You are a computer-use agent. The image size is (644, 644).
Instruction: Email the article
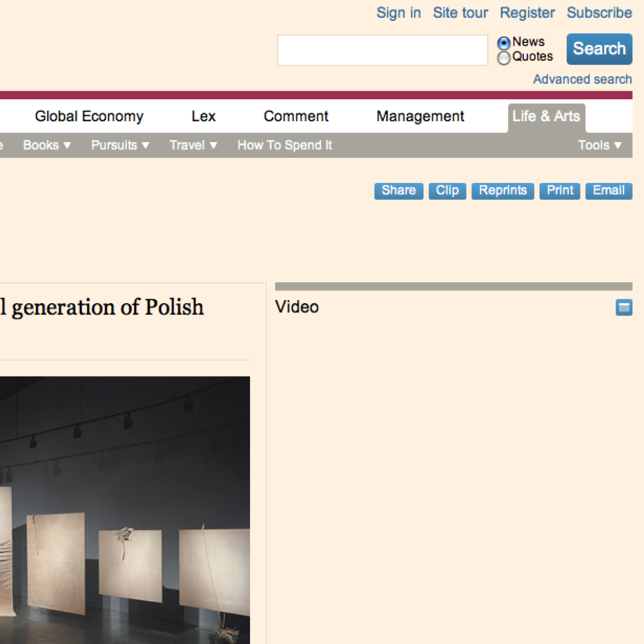[609, 191]
